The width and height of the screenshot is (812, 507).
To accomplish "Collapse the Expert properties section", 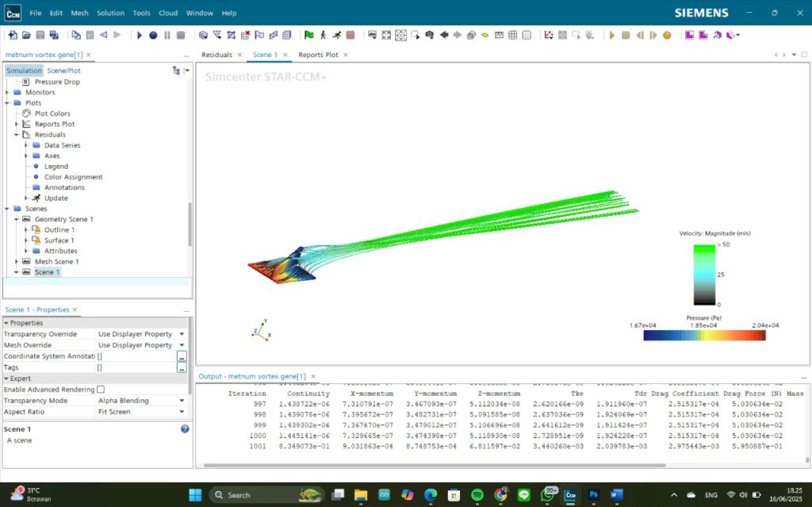I will [x=6, y=378].
